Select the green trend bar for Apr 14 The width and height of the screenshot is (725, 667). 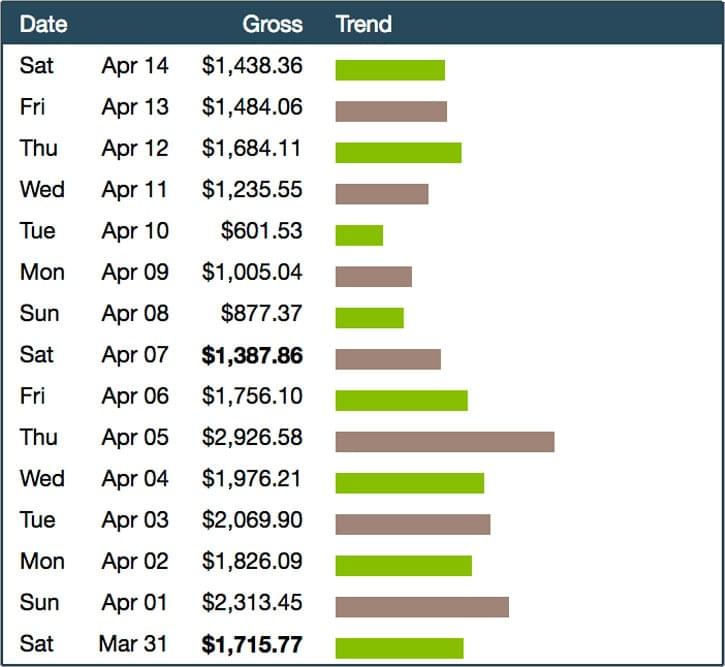(x=390, y=70)
